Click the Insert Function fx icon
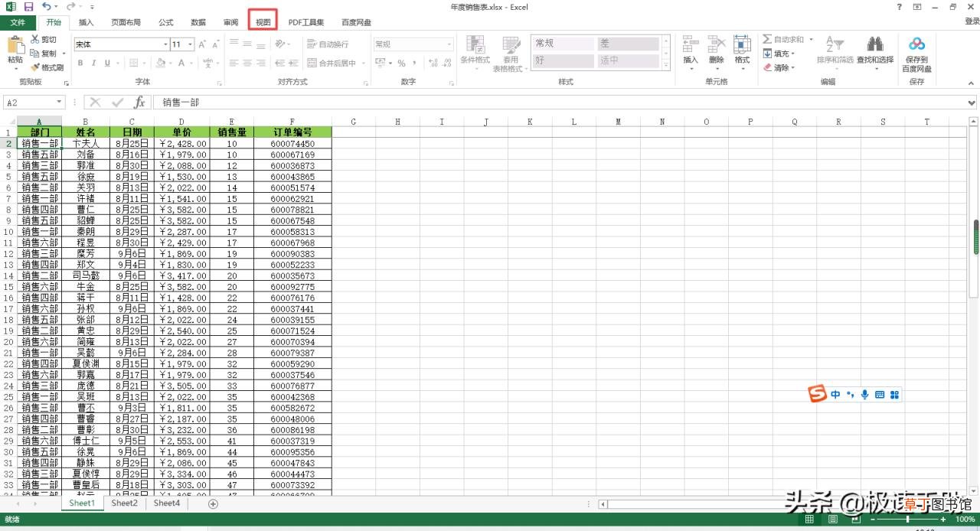Image resolution: width=980 pixels, height=531 pixels. (x=139, y=102)
